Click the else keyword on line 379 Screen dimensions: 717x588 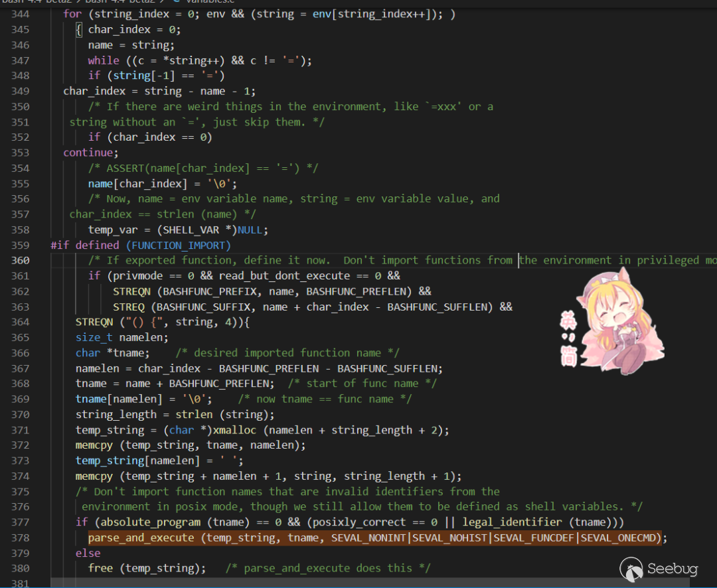click(88, 553)
